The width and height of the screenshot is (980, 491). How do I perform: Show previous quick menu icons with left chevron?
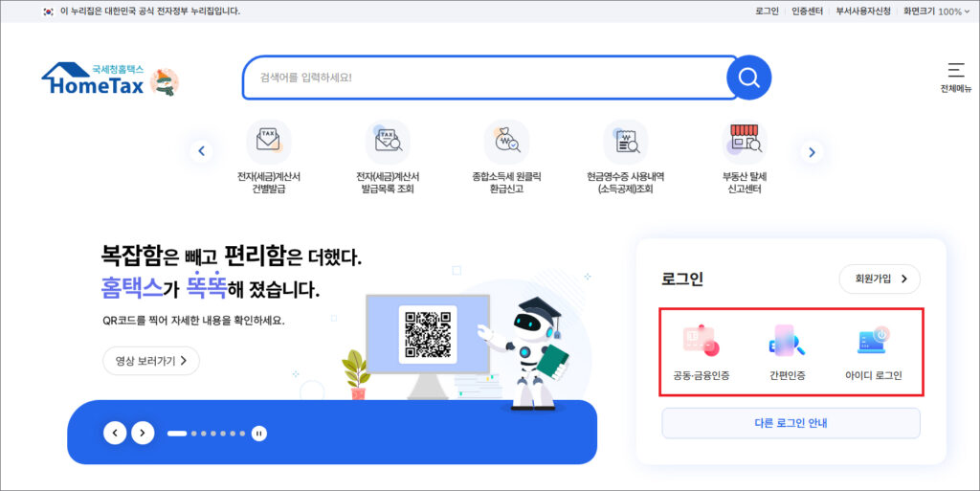click(x=201, y=150)
